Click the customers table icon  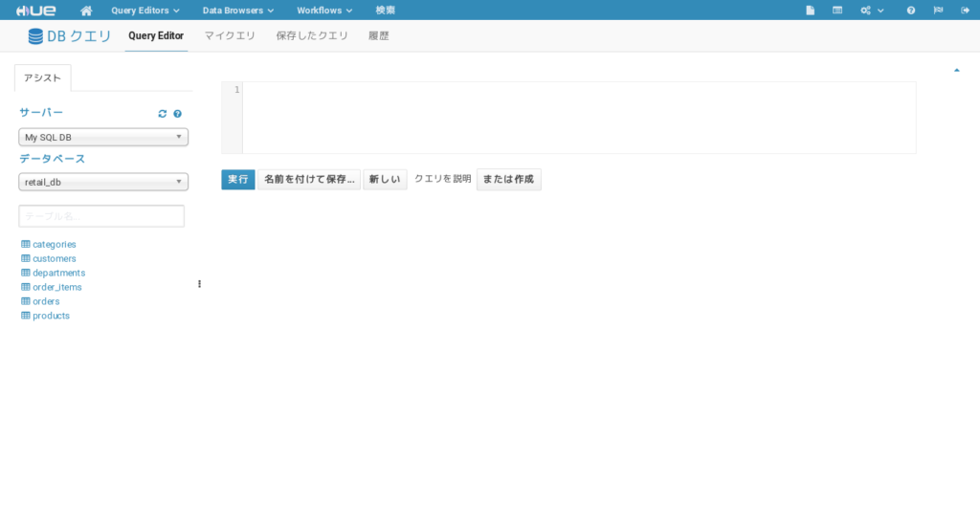click(x=26, y=259)
